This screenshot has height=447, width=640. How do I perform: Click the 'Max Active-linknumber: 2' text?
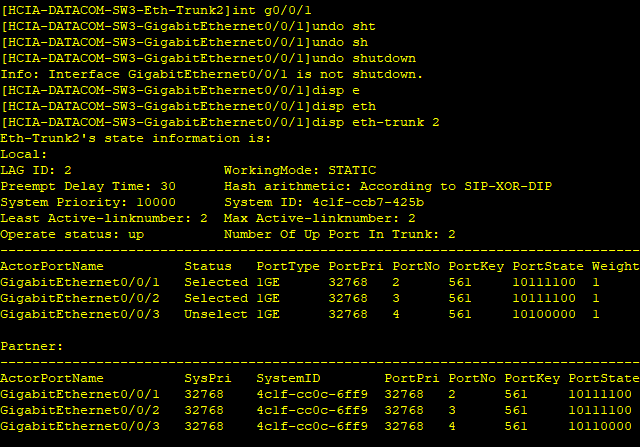click(320, 218)
